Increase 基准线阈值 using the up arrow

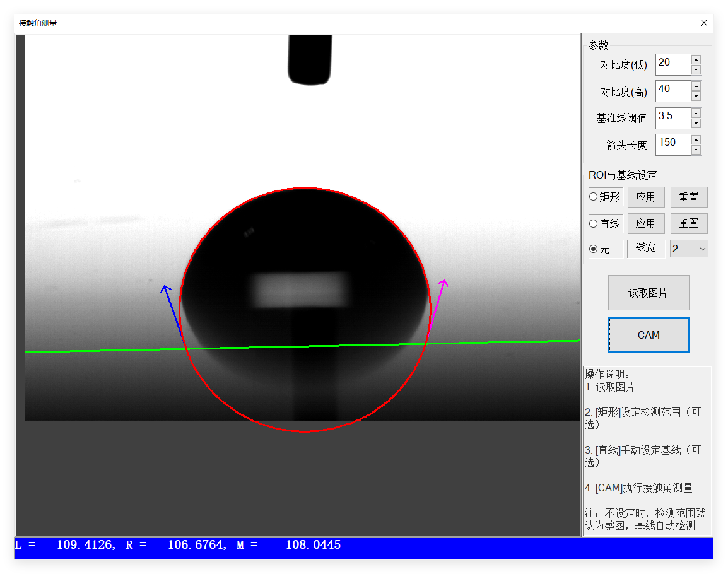(x=696, y=113)
